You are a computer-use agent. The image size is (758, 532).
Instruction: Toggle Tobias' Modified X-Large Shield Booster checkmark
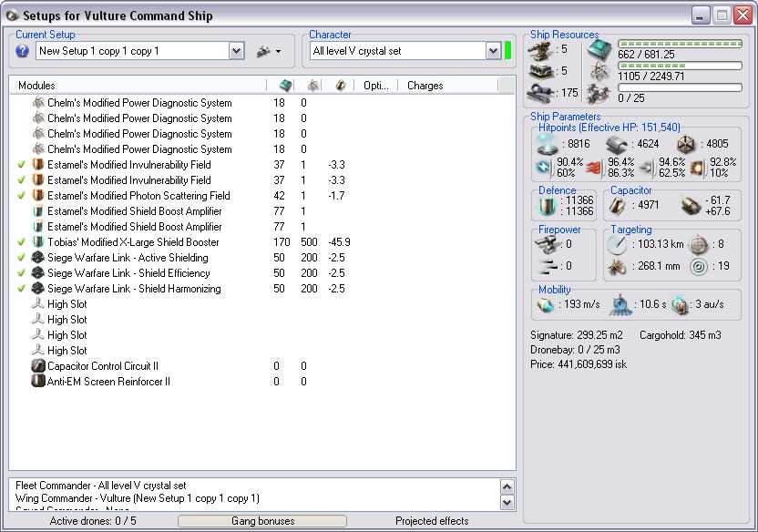pyautogui.click(x=21, y=242)
